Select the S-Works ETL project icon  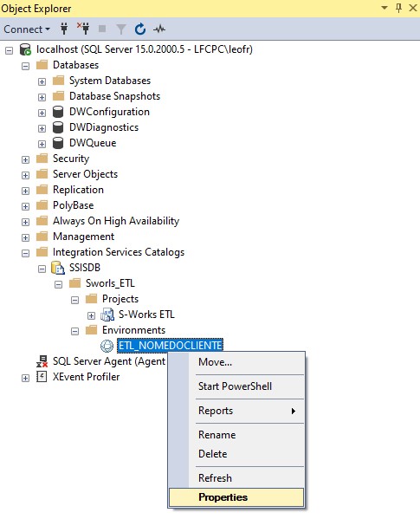tap(107, 315)
